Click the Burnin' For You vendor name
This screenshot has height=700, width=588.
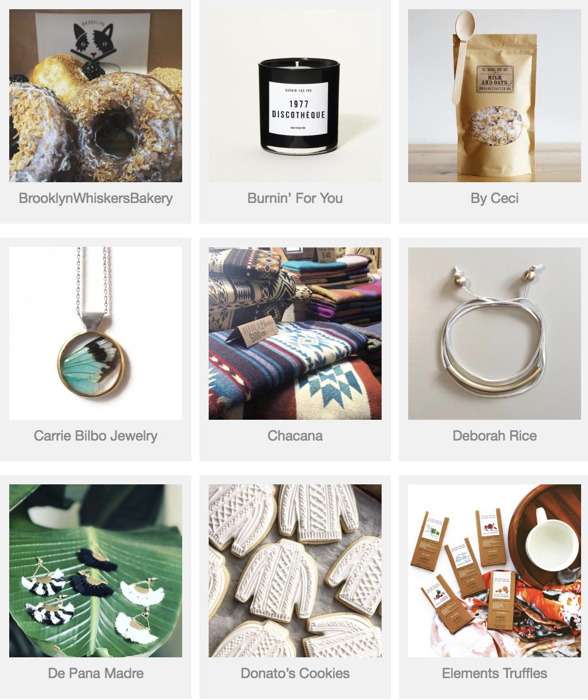(295, 198)
